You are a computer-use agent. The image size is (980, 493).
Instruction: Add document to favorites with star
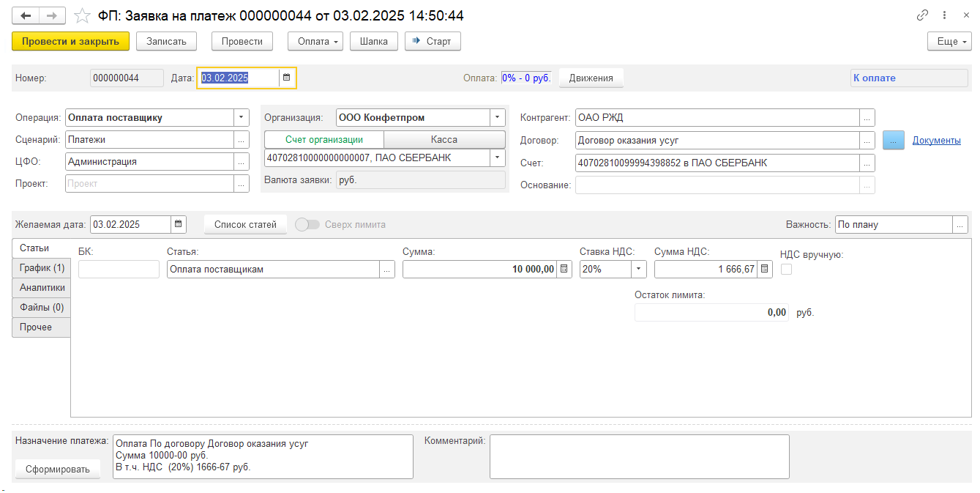pyautogui.click(x=83, y=15)
